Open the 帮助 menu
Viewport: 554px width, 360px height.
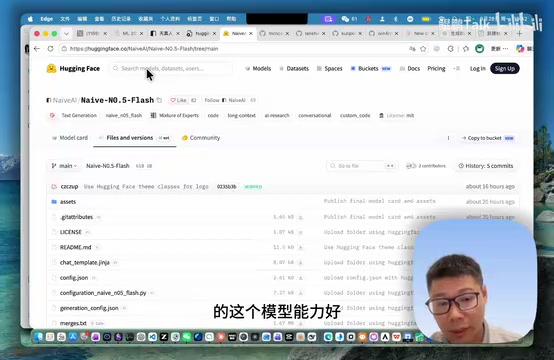(231, 19)
